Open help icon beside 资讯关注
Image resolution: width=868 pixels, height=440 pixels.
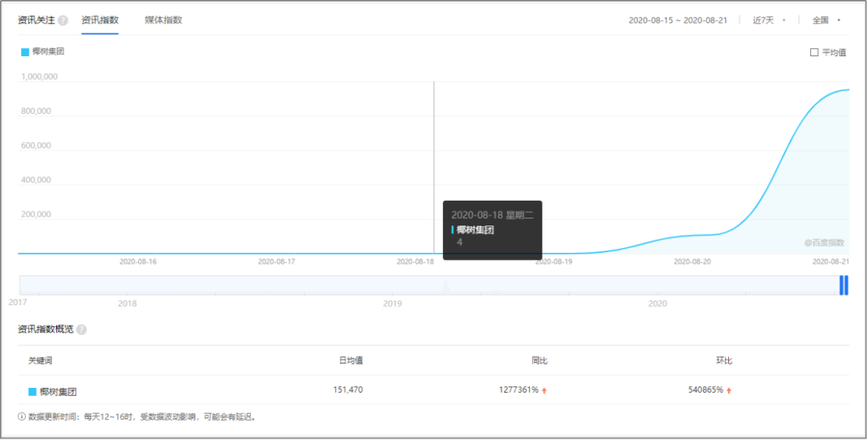pos(63,20)
